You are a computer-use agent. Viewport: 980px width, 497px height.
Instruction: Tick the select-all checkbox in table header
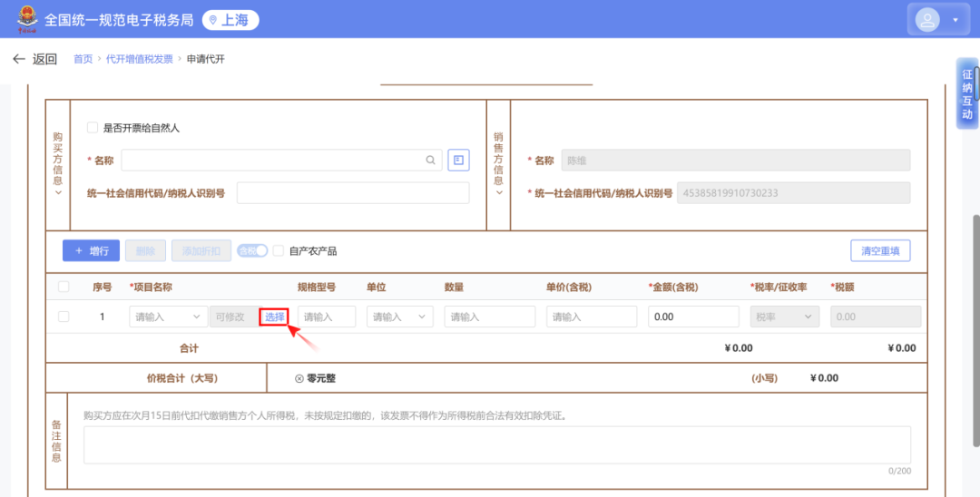64,287
